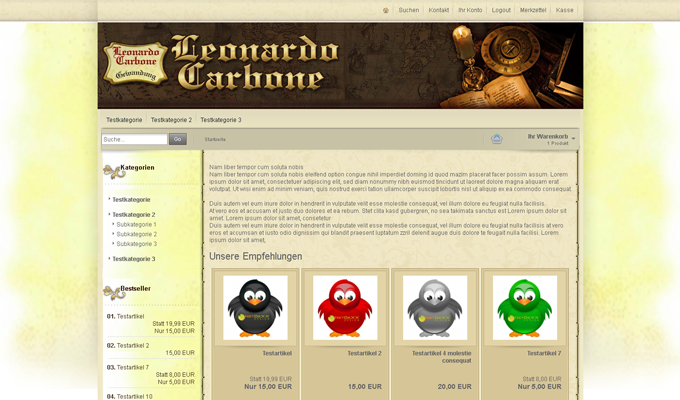Click the grey bird product thumbnail

pos(435,308)
